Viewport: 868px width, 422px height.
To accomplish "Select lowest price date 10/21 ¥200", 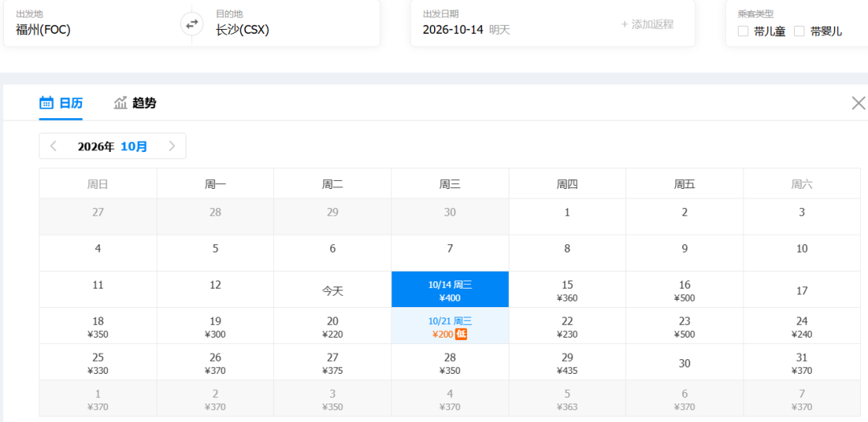I will [x=450, y=326].
